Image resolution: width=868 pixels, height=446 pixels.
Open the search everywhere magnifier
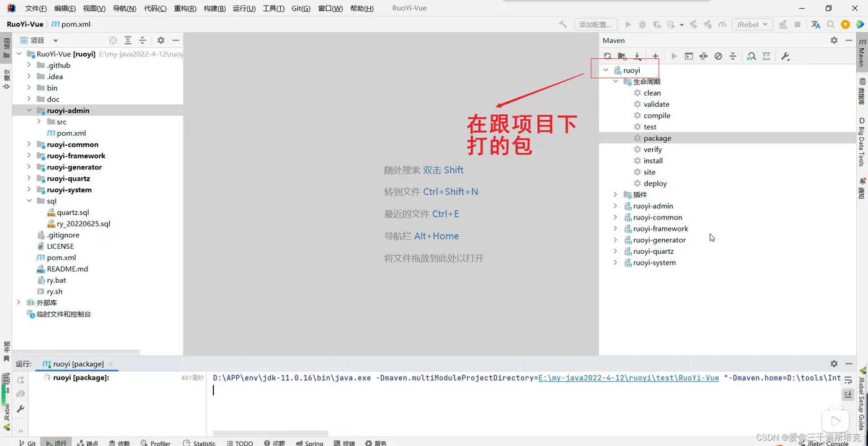pos(831,24)
